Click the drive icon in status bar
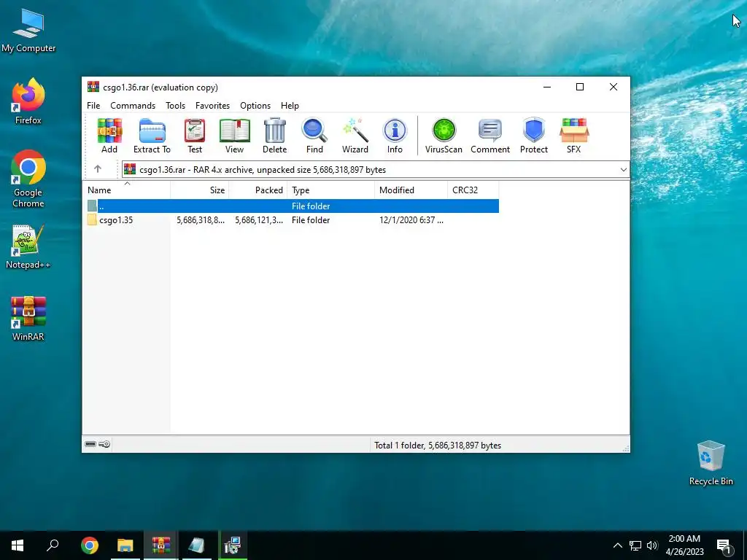This screenshot has width=747, height=560. coord(90,444)
